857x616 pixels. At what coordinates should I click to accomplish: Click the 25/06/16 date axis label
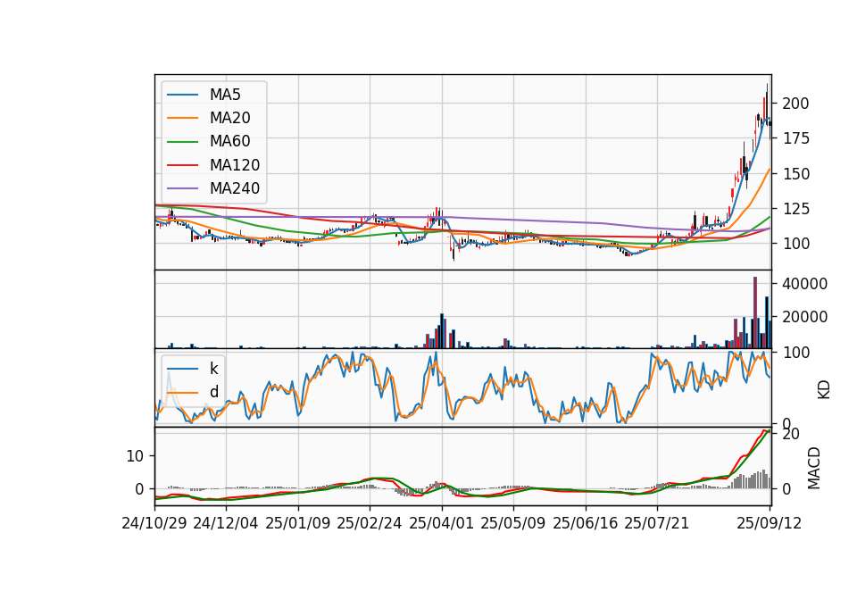[x=586, y=523]
